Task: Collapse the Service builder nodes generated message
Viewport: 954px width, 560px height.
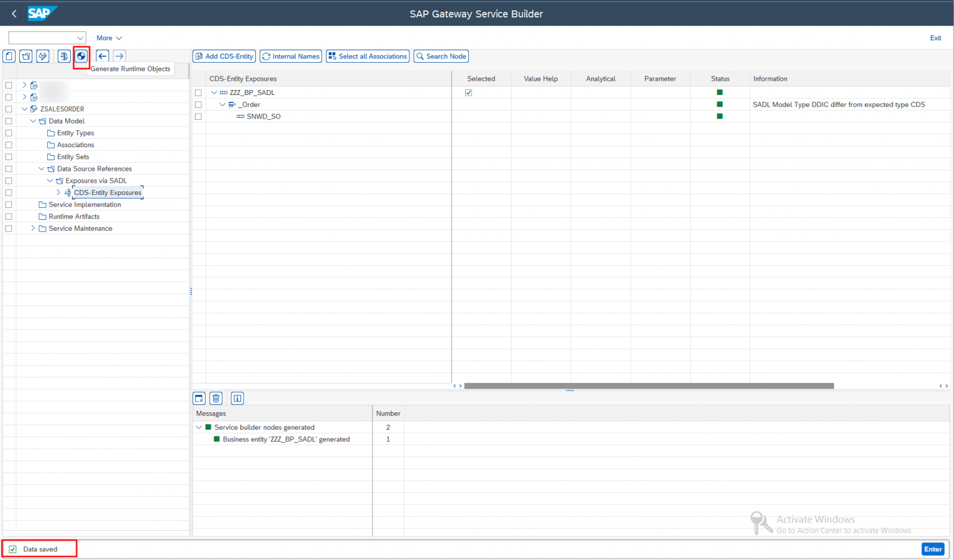Action: pos(199,427)
